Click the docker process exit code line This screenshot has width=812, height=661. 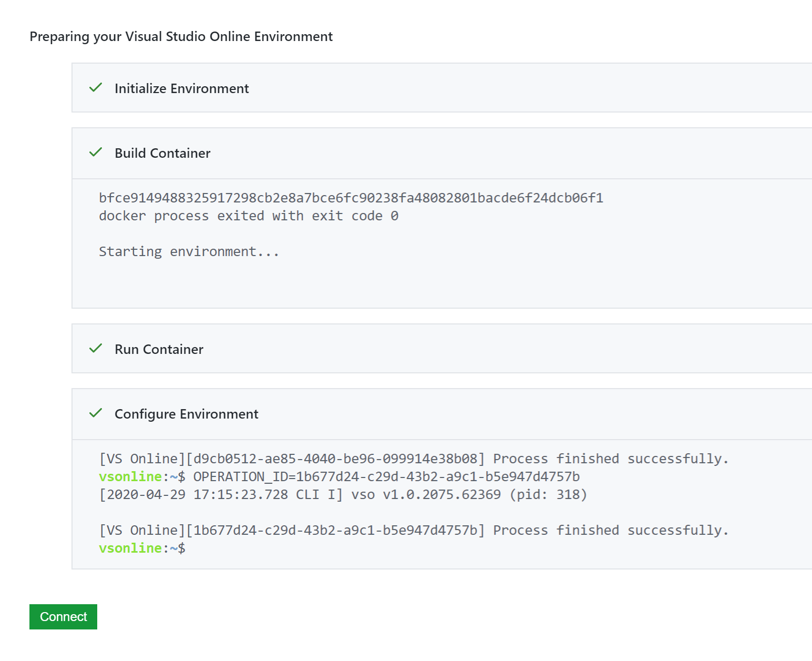tap(248, 216)
